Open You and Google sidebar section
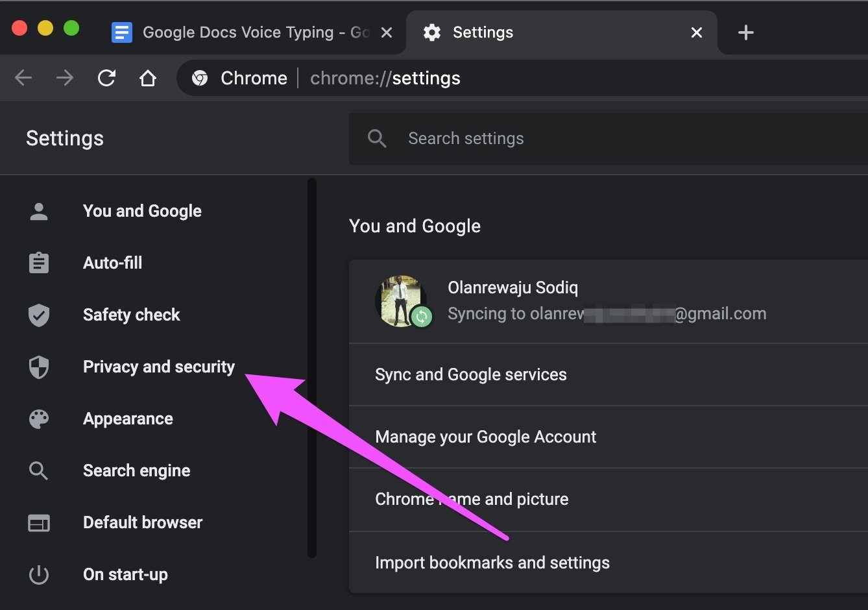 tap(142, 211)
